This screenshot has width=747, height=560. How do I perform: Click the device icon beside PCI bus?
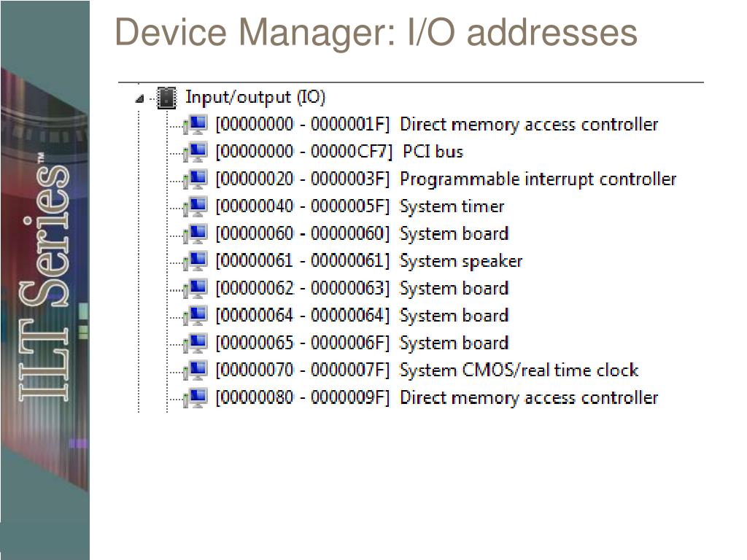pyautogui.click(x=195, y=152)
